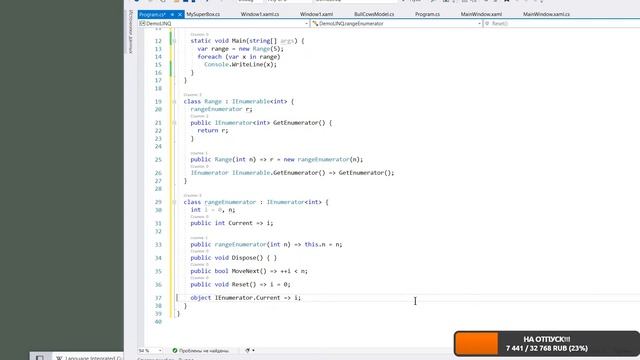Click the 'public Range(int n)' constructor line
640x360 pixels.
click(x=276, y=160)
